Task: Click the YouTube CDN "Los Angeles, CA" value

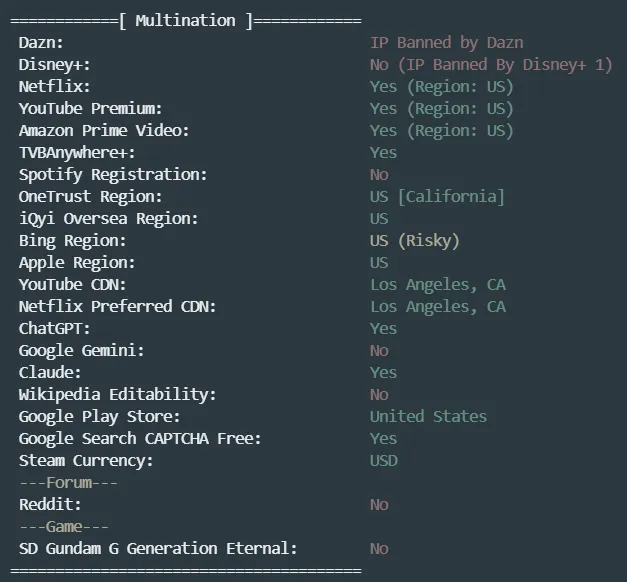Action: click(438, 285)
